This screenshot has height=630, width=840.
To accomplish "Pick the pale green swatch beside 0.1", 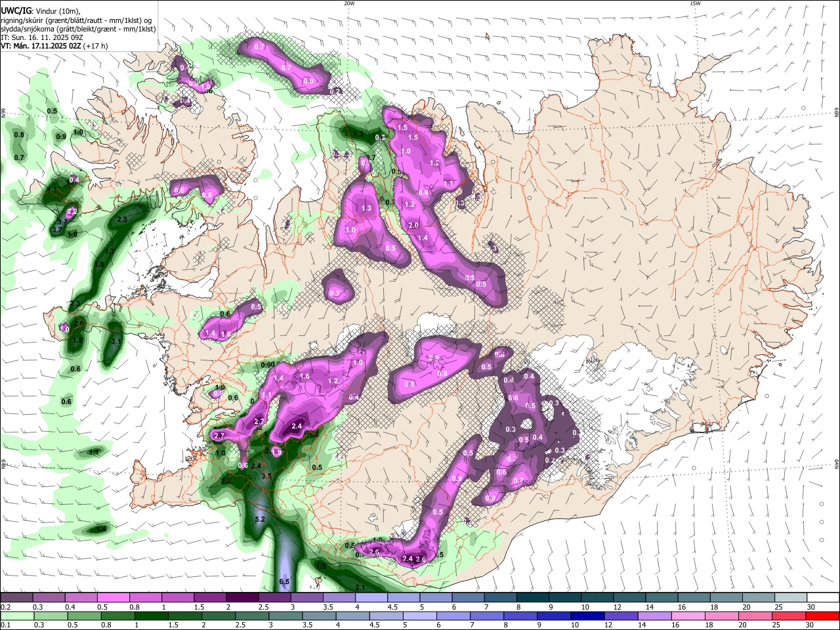I will (16, 616).
